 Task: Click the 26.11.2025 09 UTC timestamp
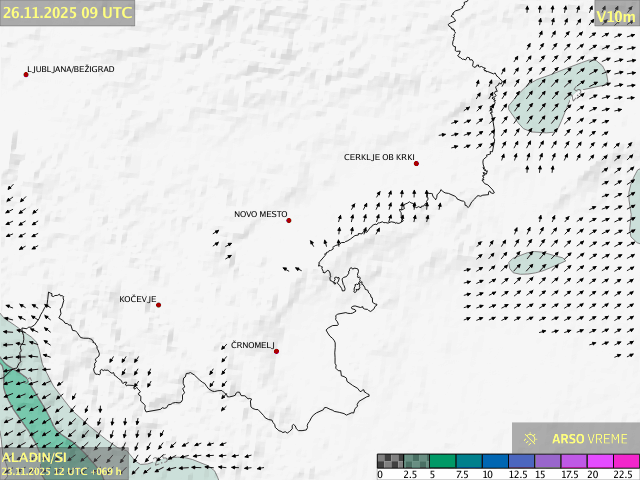click(x=67, y=12)
